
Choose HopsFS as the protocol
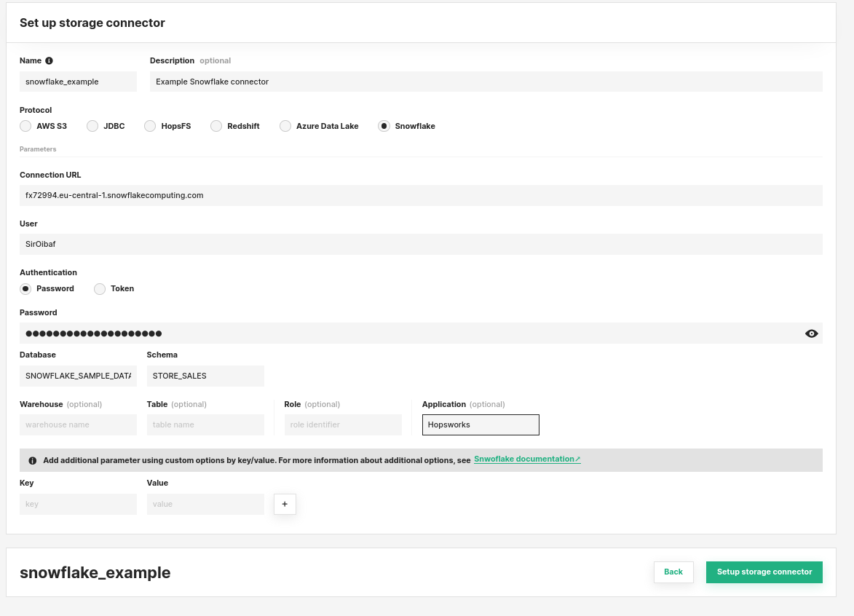(x=150, y=126)
